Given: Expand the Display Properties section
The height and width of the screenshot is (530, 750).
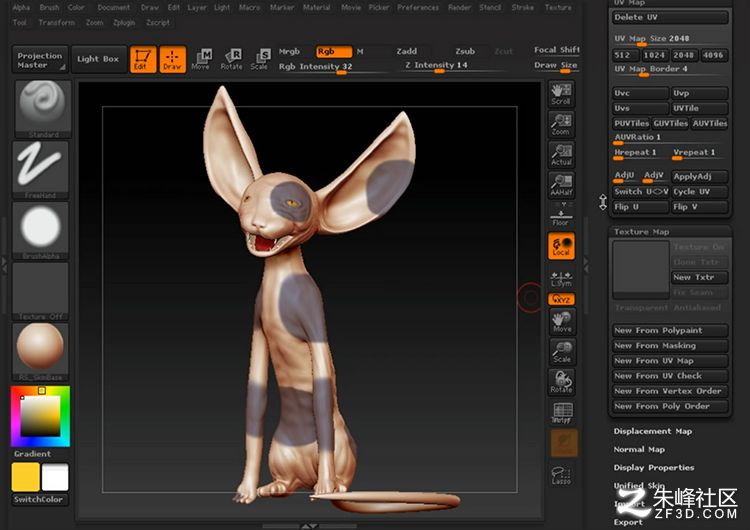Looking at the screenshot, I should click(654, 468).
